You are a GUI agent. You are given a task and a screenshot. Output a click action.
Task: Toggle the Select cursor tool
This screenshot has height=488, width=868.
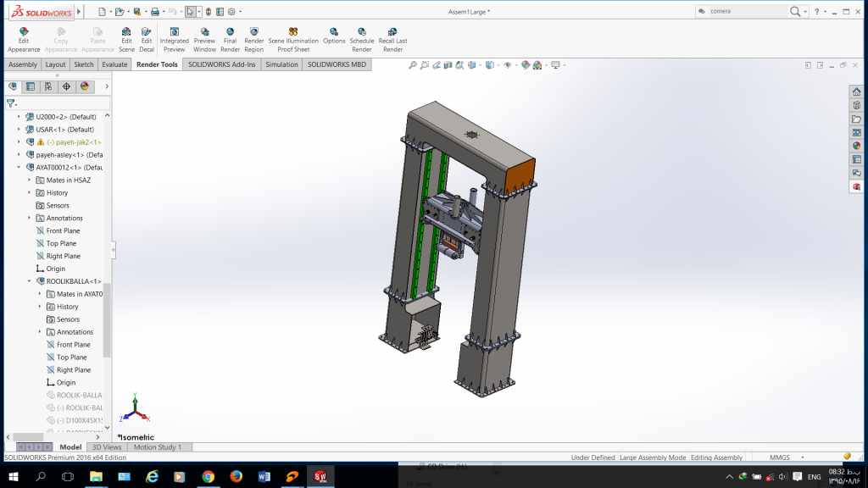pos(191,12)
